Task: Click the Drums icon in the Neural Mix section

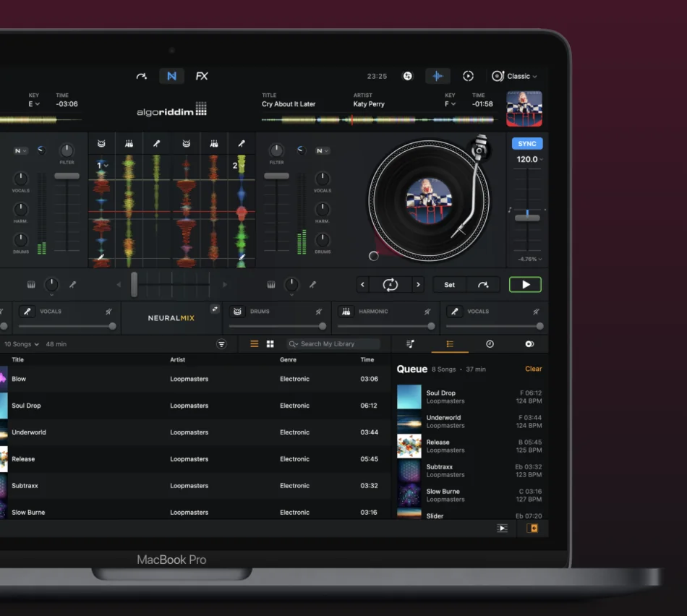Action: coord(237,310)
